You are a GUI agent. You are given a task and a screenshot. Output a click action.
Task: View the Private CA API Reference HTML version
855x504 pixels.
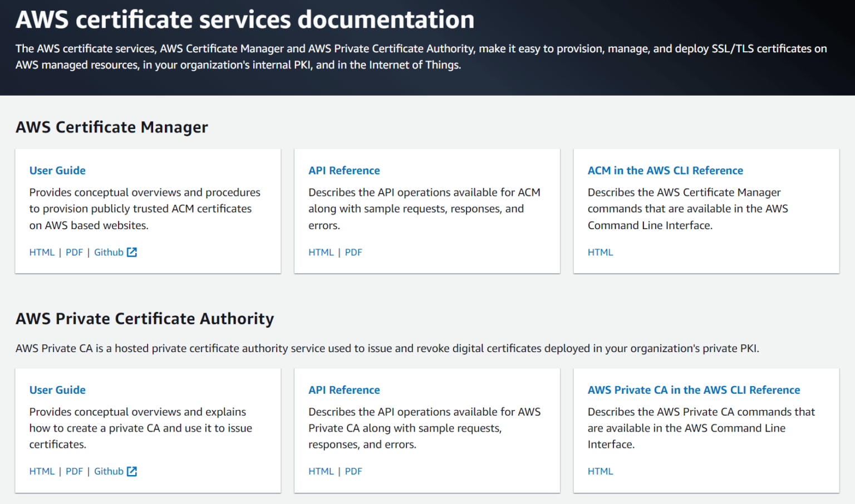321,471
